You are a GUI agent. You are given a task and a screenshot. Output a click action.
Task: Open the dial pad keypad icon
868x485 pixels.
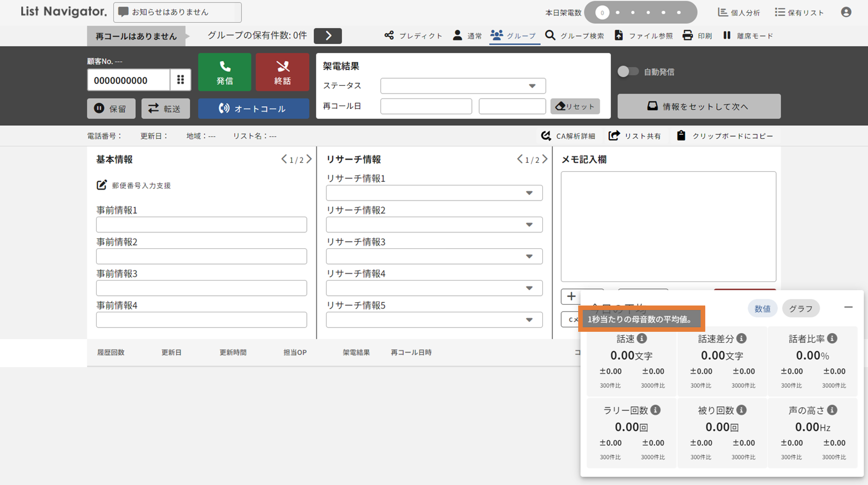tap(180, 80)
